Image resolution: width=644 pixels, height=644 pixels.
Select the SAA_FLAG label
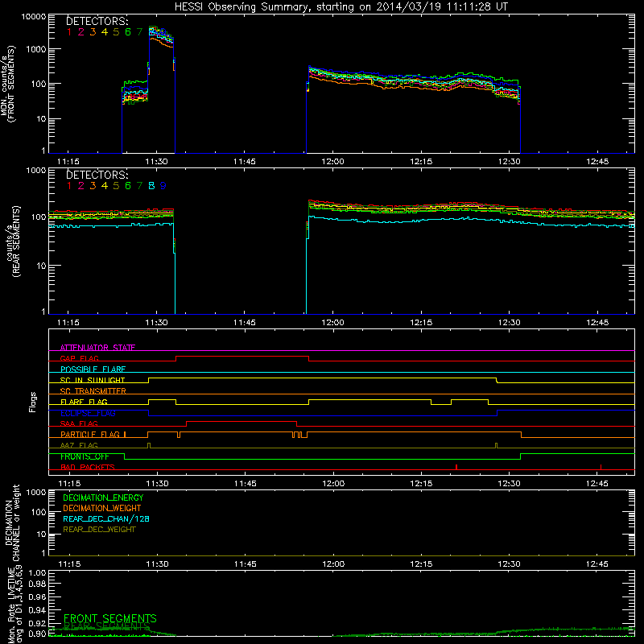pyautogui.click(x=79, y=424)
